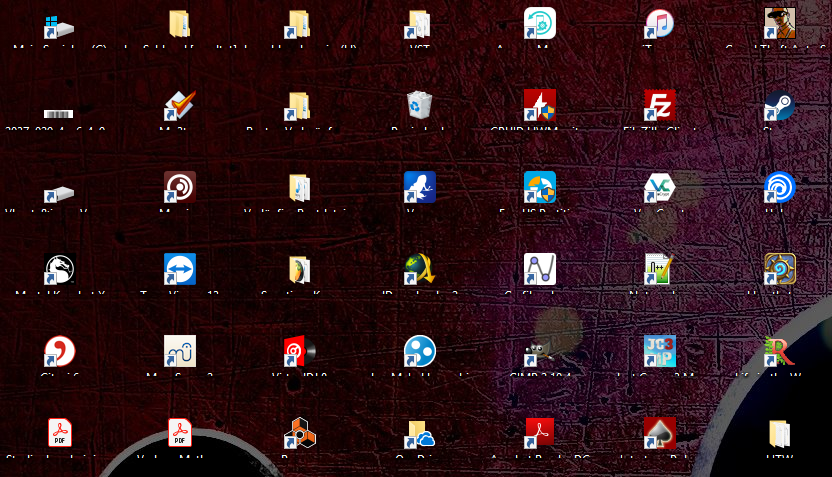Open the Windows C: drive shortcut
This screenshot has height=477, width=832.
pos(59,27)
